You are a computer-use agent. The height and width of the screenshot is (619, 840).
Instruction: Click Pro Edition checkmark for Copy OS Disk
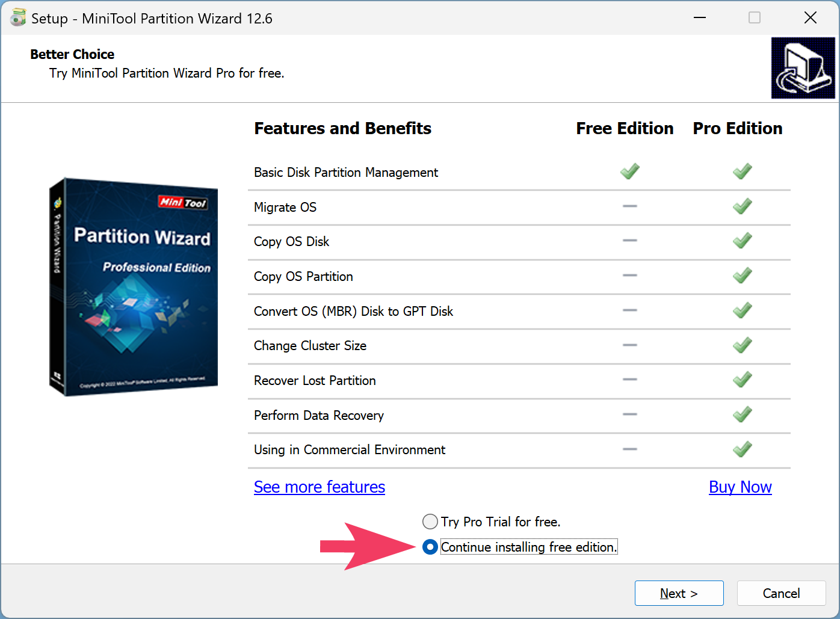pos(743,241)
